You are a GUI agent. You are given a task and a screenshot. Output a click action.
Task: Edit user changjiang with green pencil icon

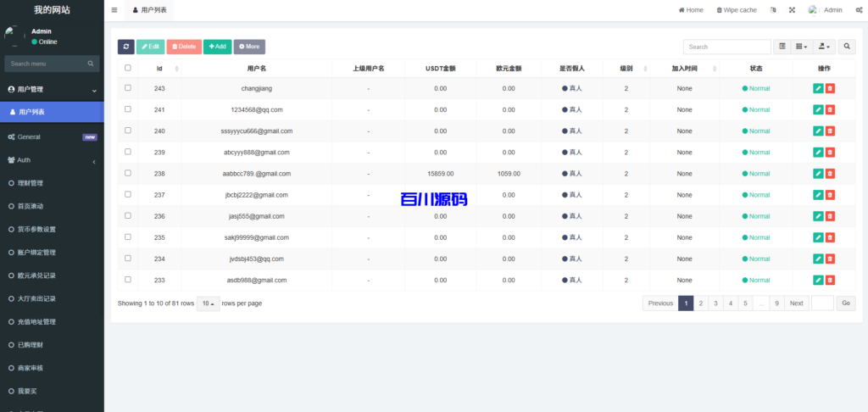[818, 89]
